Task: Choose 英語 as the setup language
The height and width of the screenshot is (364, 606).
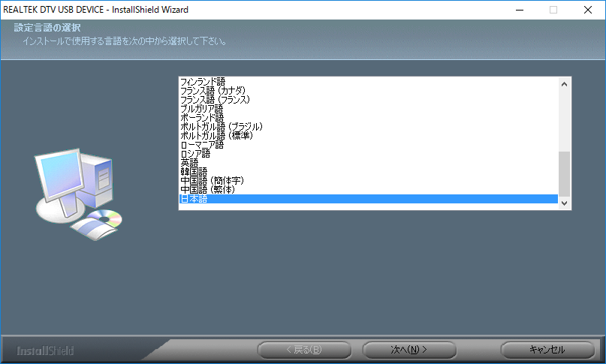Action: 368,162
